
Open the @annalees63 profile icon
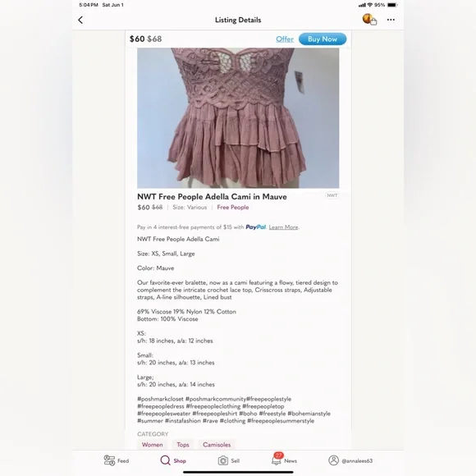[x=333, y=460]
